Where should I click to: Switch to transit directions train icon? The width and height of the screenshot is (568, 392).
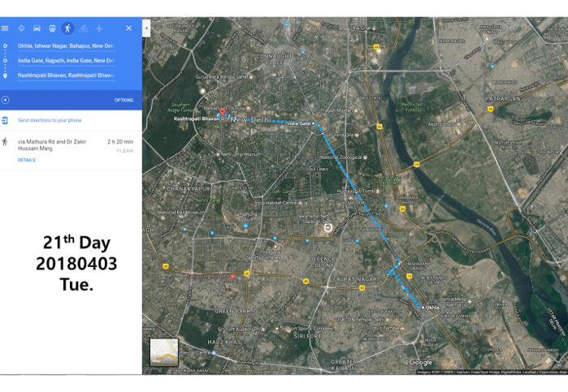[52, 28]
